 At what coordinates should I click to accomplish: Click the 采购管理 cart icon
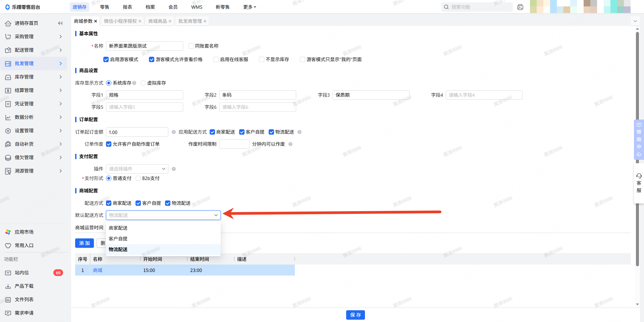[8, 37]
